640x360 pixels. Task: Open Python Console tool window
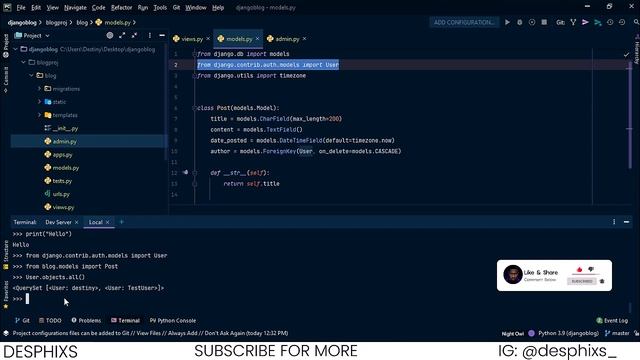[x=173, y=320]
